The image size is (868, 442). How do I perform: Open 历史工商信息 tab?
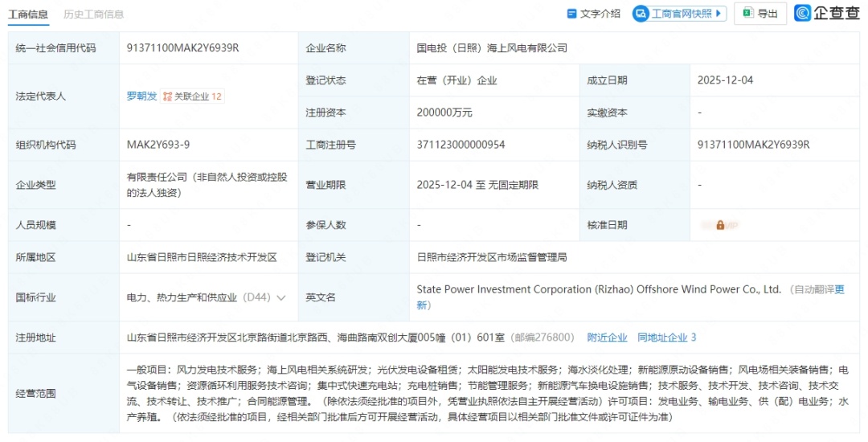(x=93, y=14)
